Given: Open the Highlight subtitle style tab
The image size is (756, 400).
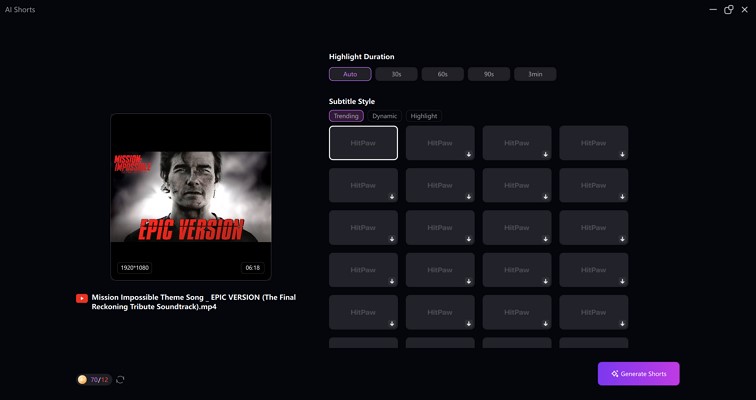Looking at the screenshot, I should tap(424, 116).
